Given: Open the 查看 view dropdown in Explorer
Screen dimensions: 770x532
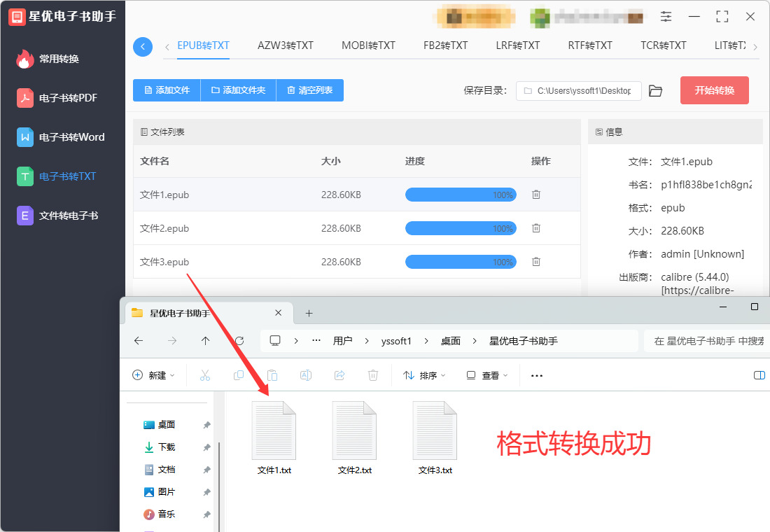Looking at the screenshot, I should (486, 375).
